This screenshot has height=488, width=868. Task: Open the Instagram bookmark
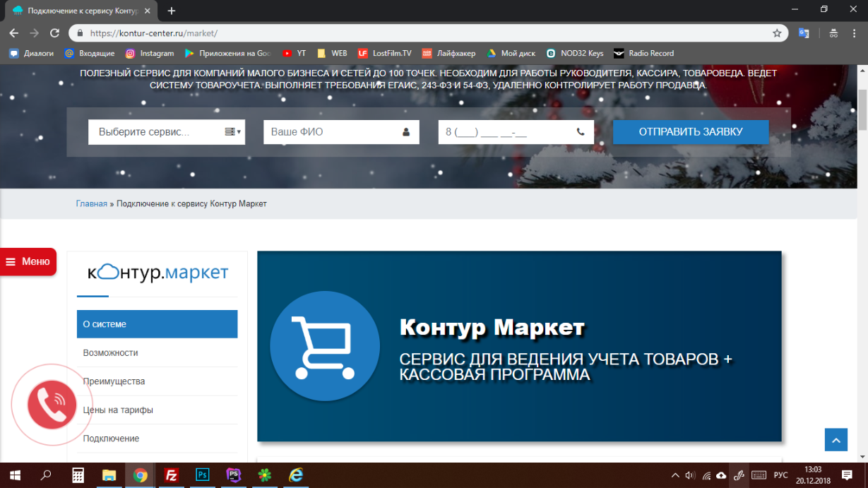[150, 53]
